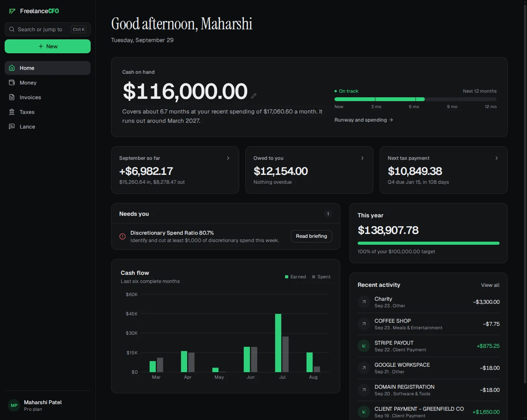Image resolution: width=527 pixels, height=420 pixels.
Task: Click the FreelanceCFO logo icon
Action: (12, 11)
